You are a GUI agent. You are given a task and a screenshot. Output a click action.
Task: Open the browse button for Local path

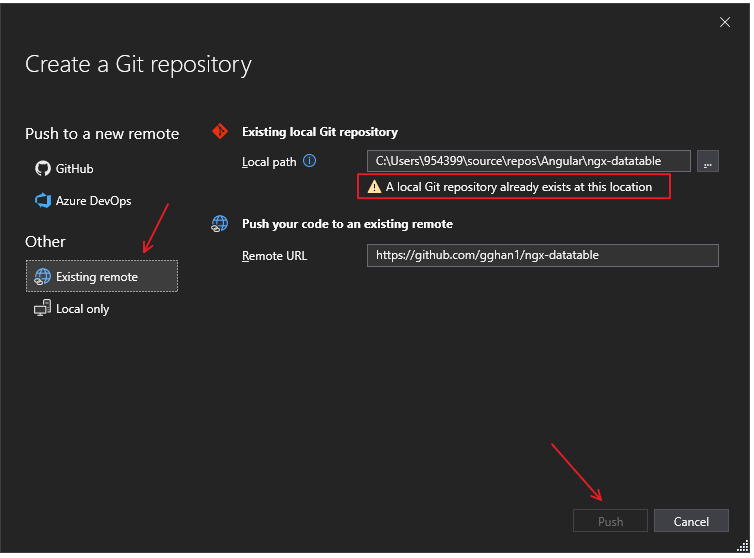[x=708, y=161]
